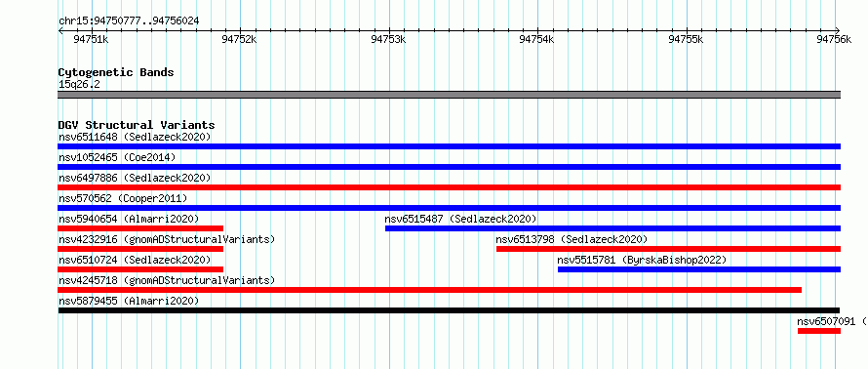Open the nsv1052465 (Coe2014) label
The image size is (868, 369).
click(x=117, y=157)
